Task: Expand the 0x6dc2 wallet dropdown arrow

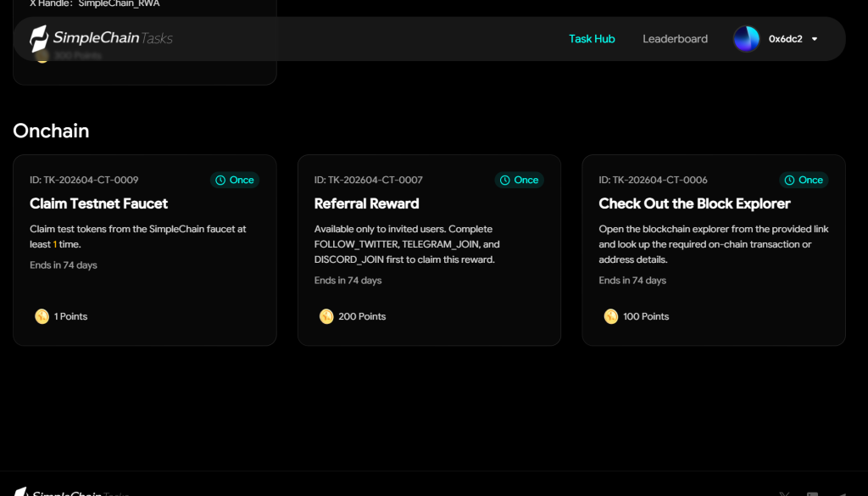Action: pyautogui.click(x=815, y=39)
